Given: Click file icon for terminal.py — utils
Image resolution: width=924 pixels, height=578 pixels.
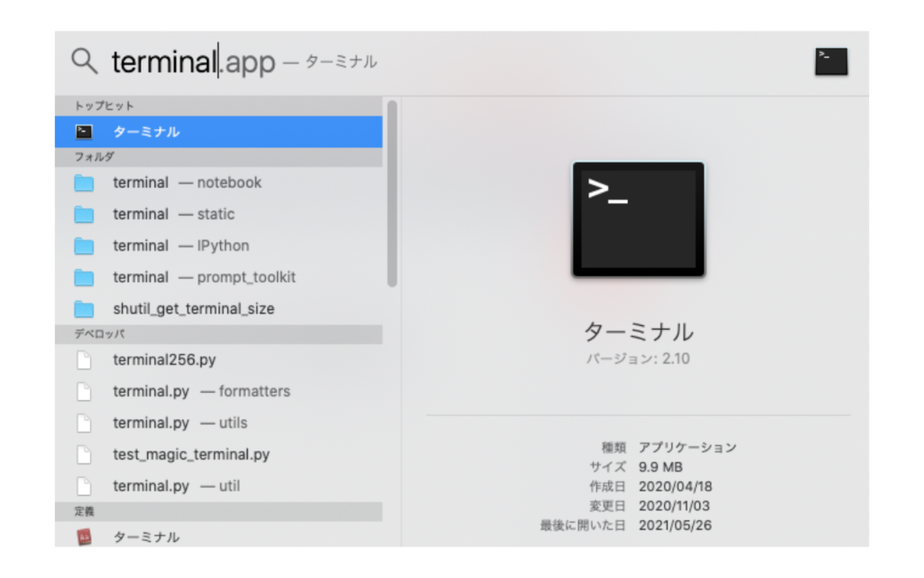Looking at the screenshot, I should pyautogui.click(x=84, y=423).
